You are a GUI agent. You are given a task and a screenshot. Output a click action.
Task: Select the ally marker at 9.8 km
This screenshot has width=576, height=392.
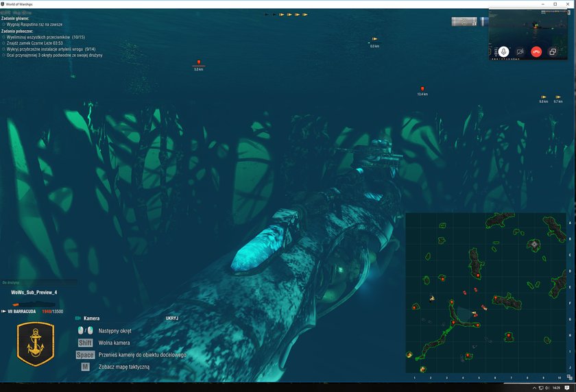(544, 97)
